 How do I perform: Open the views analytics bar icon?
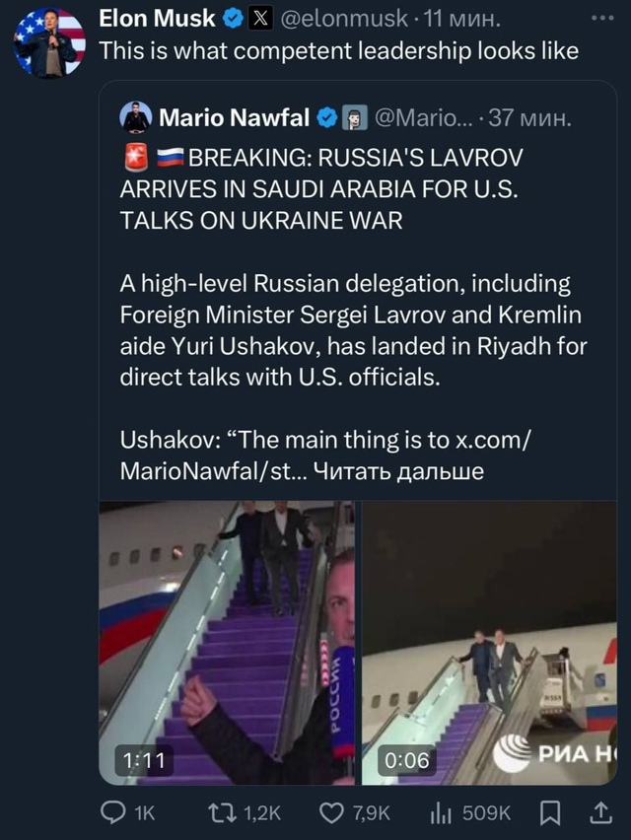[x=439, y=811]
